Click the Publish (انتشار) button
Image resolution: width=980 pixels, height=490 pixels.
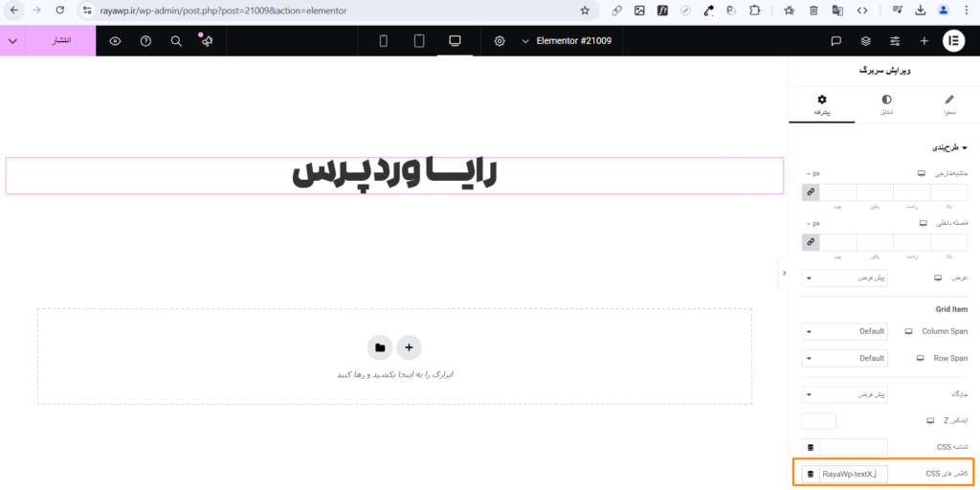click(60, 40)
